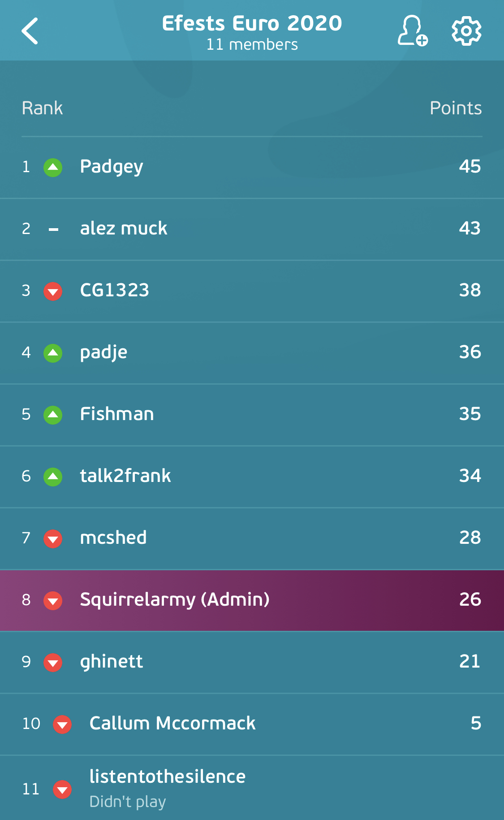Tap green up arrow beside talk2frank
This screenshot has width=504, height=820.
point(53,477)
